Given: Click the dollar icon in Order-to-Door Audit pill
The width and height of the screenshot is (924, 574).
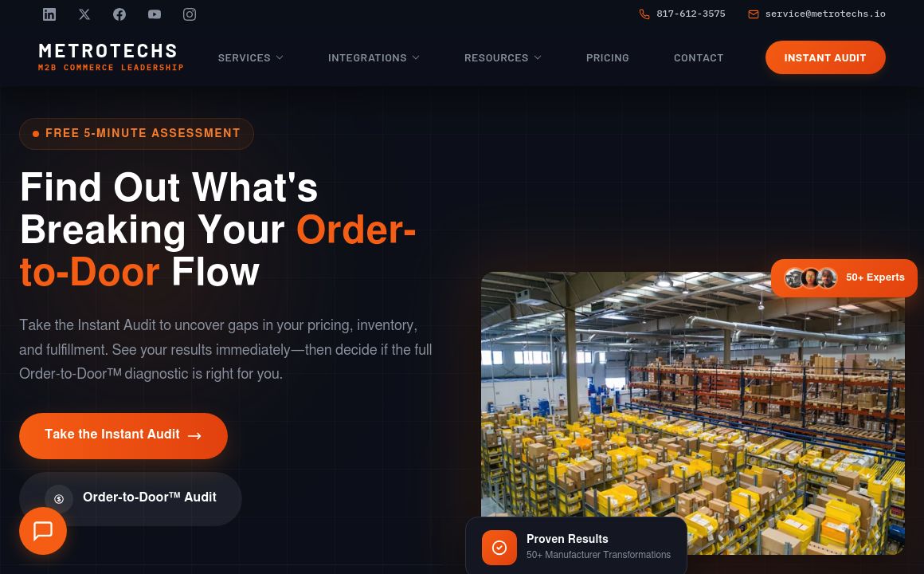Looking at the screenshot, I should (59, 498).
